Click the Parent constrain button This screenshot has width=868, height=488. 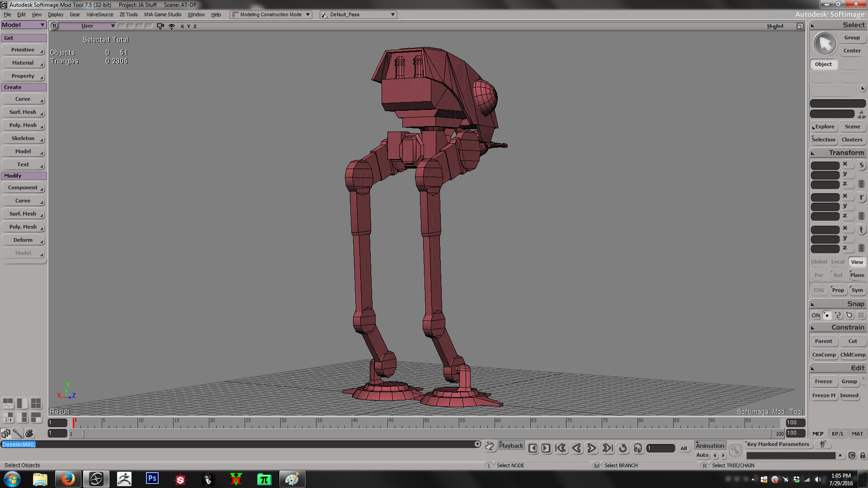click(823, 341)
